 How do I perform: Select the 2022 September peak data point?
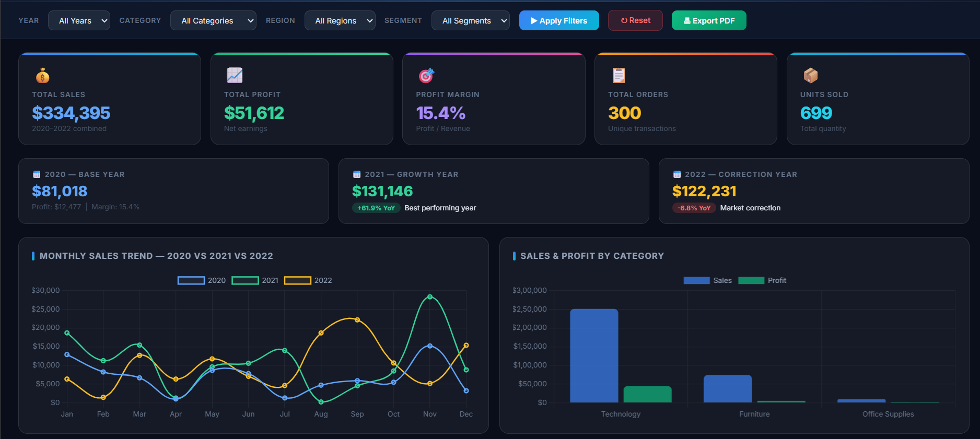357,319
